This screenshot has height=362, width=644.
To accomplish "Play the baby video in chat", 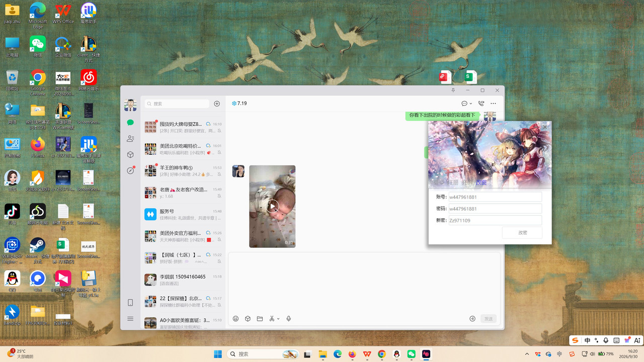I will pos(272,206).
